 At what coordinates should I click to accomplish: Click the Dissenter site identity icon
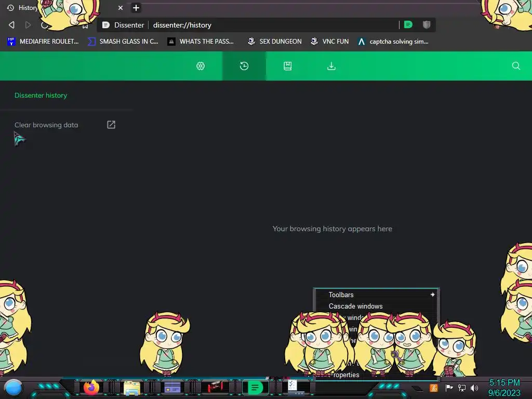click(106, 25)
